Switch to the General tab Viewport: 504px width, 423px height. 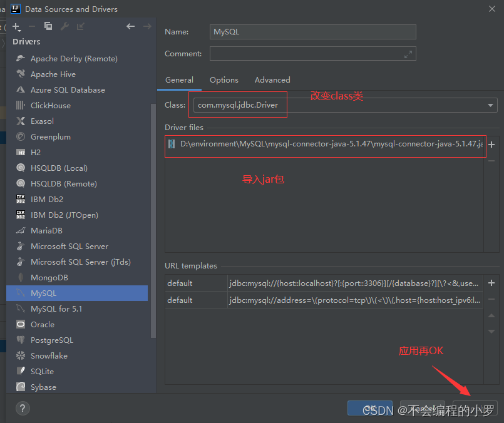(179, 80)
